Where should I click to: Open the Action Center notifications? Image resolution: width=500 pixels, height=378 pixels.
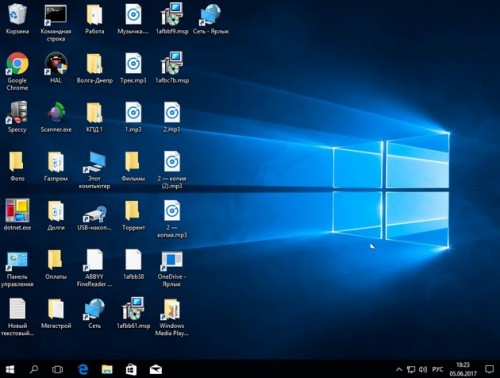coord(489,369)
